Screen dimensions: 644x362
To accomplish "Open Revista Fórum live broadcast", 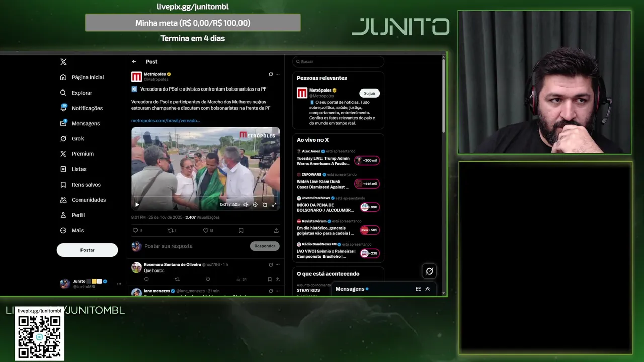I will pos(338,228).
